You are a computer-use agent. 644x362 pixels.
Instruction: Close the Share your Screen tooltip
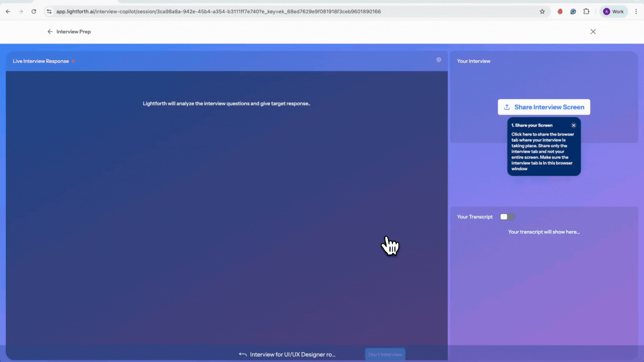point(574,125)
